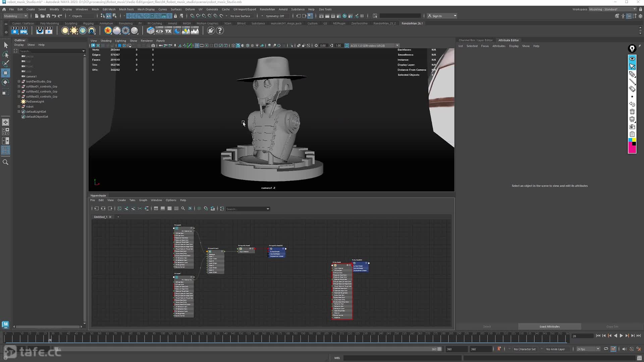Toggle cached playback icon in the range bar
This screenshot has width=644, height=362.
[x=613, y=349]
